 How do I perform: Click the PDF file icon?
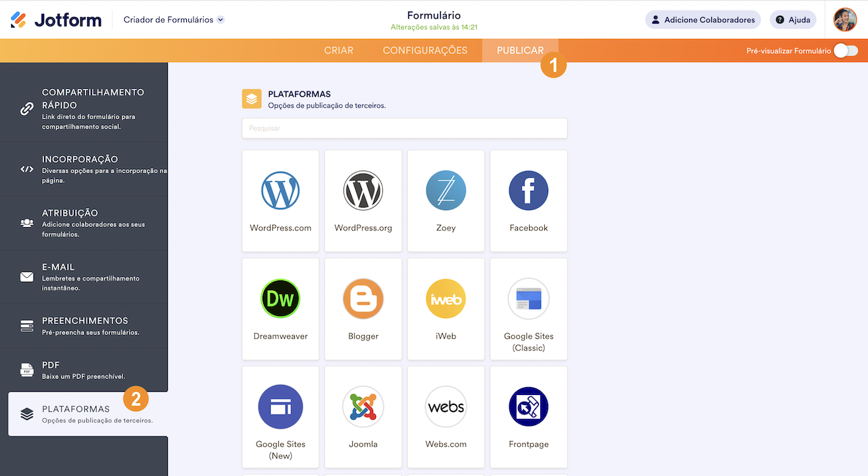(27, 370)
